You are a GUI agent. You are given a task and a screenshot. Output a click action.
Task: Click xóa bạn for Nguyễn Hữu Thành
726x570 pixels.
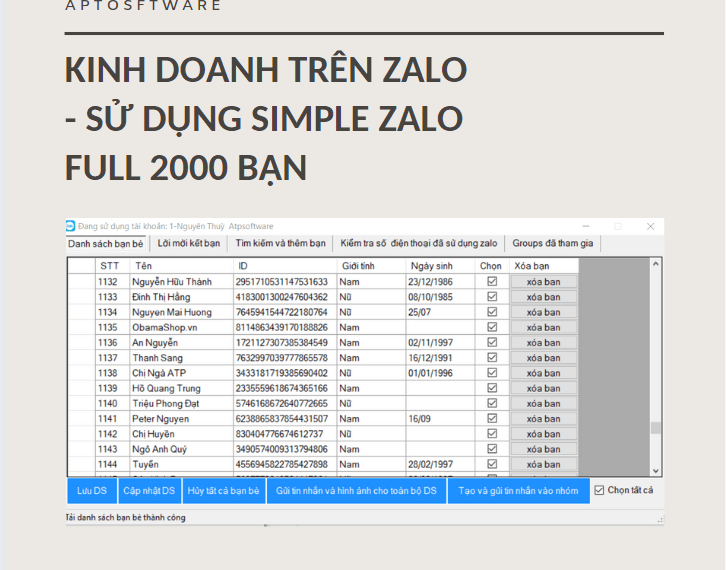click(544, 282)
